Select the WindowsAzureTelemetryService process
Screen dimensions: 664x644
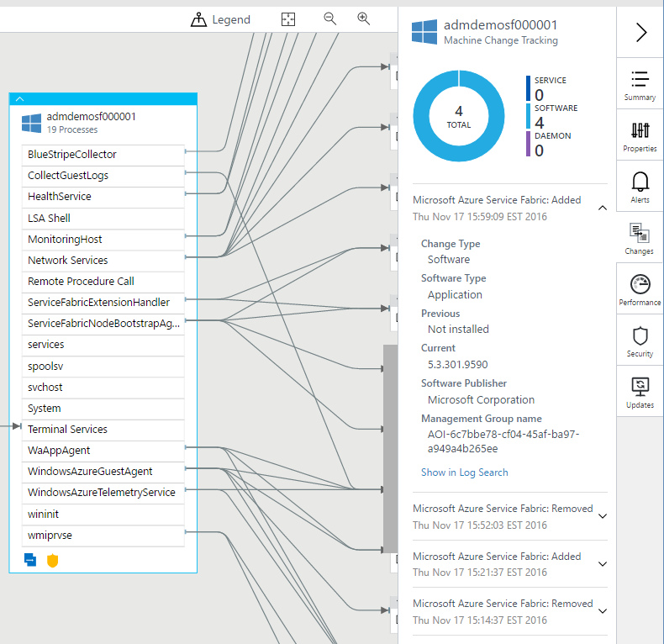(x=103, y=493)
